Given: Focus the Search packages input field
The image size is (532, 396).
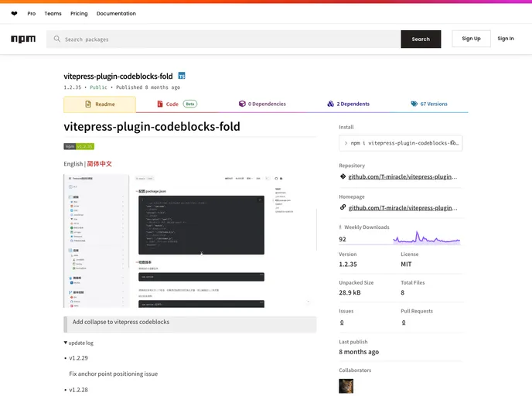Looking at the screenshot, I should [x=223, y=39].
